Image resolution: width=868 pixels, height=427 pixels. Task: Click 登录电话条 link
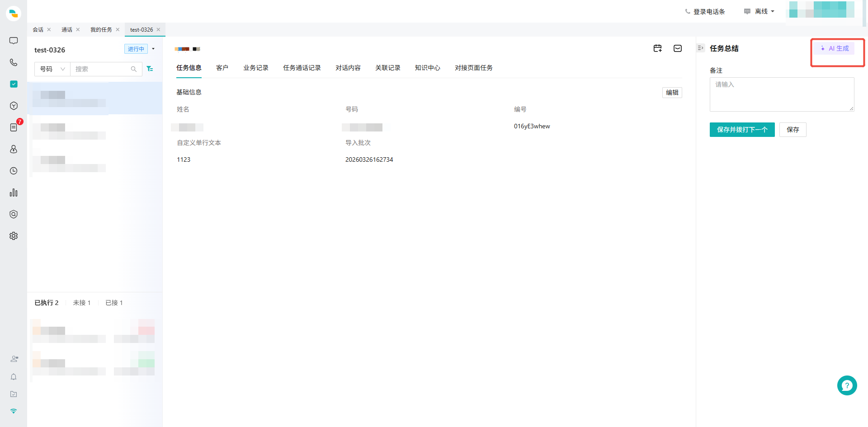click(x=705, y=11)
